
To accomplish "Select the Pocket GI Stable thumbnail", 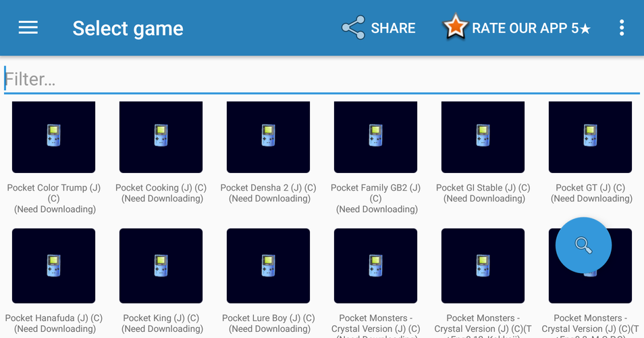I will coord(483,137).
